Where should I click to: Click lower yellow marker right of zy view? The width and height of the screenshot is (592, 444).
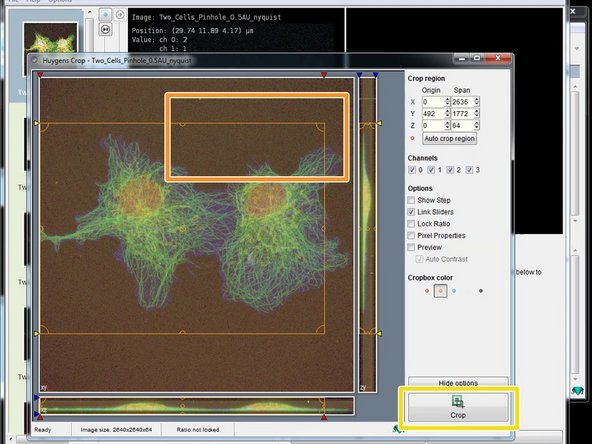coord(379,333)
